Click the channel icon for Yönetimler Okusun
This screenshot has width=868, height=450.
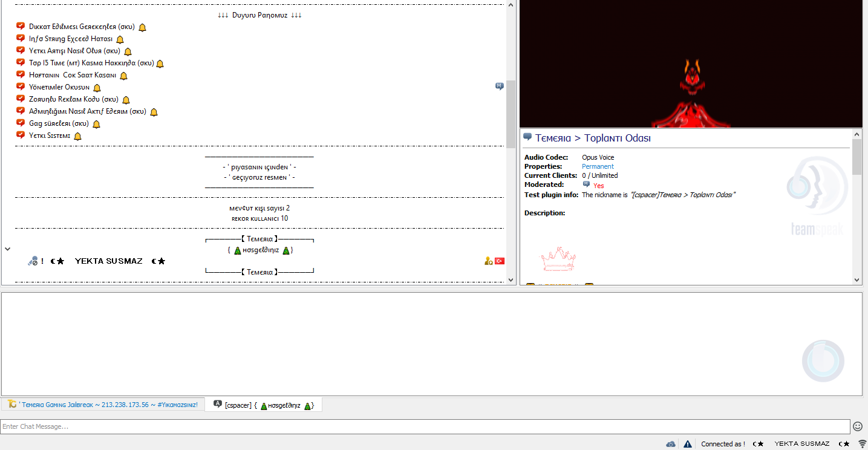21,87
